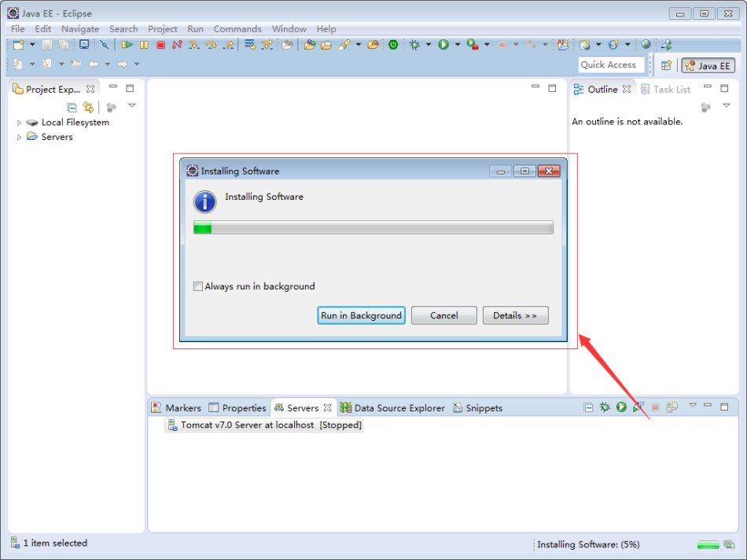Start server in debug mode from Servers view

click(x=605, y=407)
